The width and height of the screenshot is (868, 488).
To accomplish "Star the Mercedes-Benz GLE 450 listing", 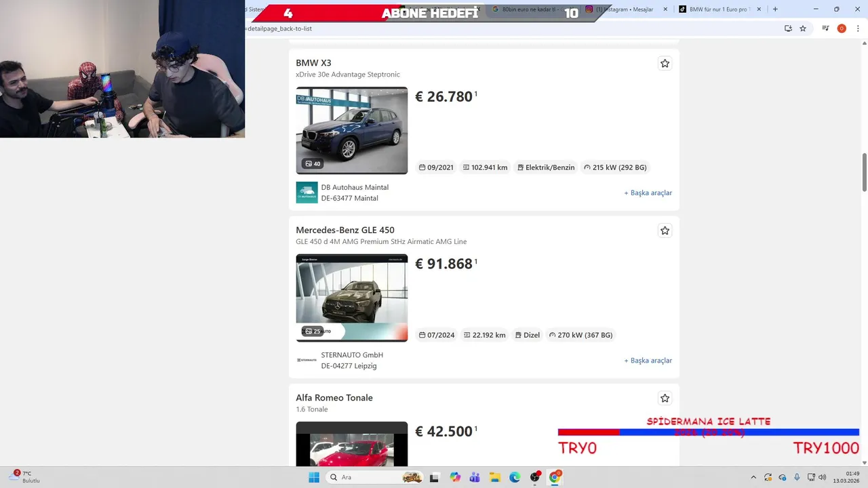I will click(x=665, y=230).
